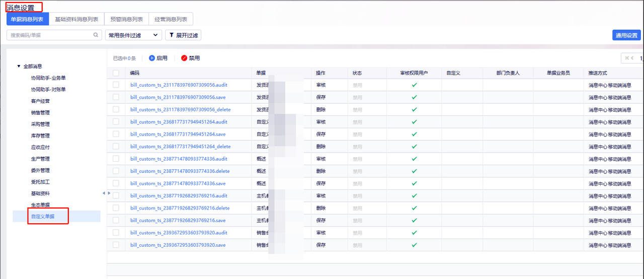Select 生产管理 tree item

40,159
